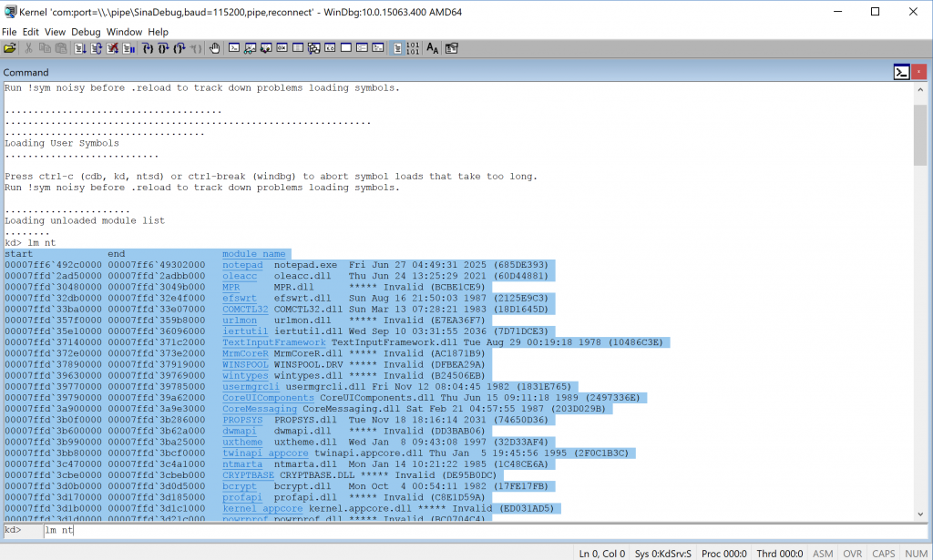Open the Edit menu
The height and width of the screenshot is (560, 933).
coord(30,32)
